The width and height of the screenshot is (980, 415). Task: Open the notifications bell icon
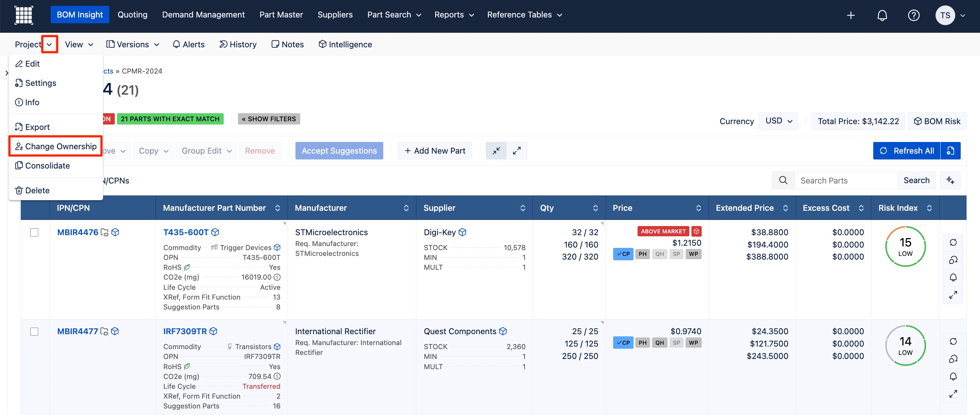tap(882, 15)
